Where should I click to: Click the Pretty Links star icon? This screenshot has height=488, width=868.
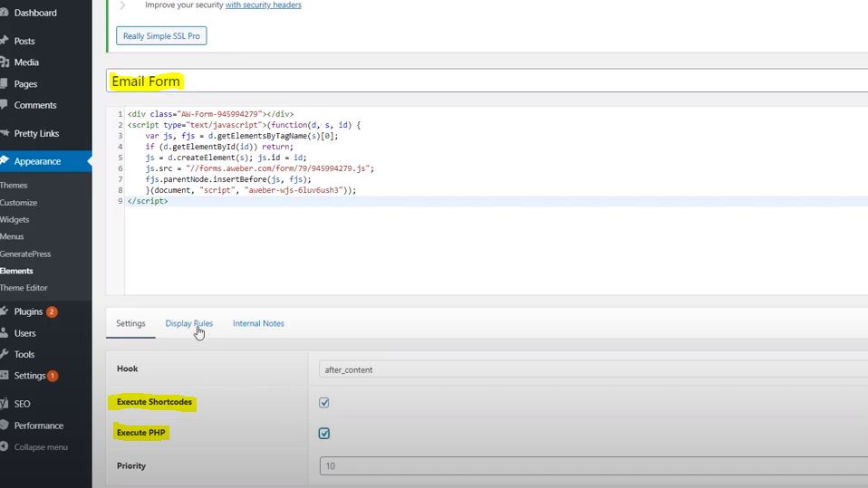coord(4,133)
